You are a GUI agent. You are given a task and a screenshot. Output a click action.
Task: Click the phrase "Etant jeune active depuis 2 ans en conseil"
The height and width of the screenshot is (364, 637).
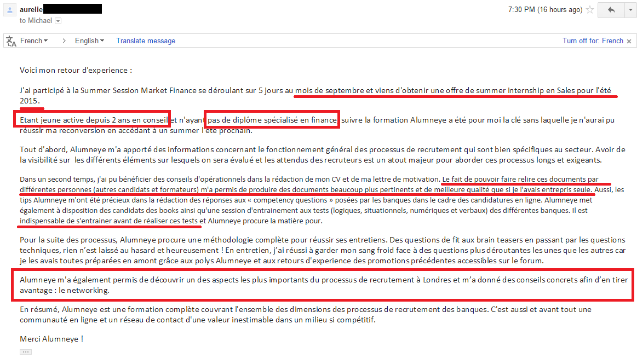tap(94, 120)
